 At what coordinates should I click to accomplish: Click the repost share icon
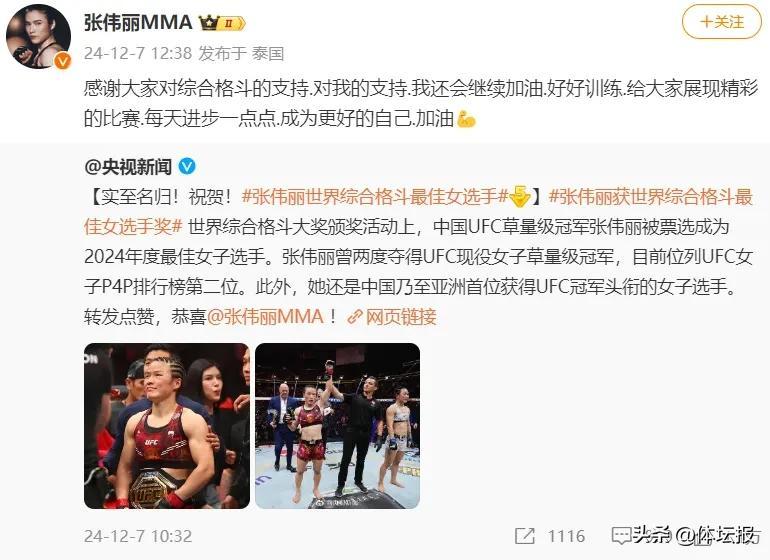(524, 535)
